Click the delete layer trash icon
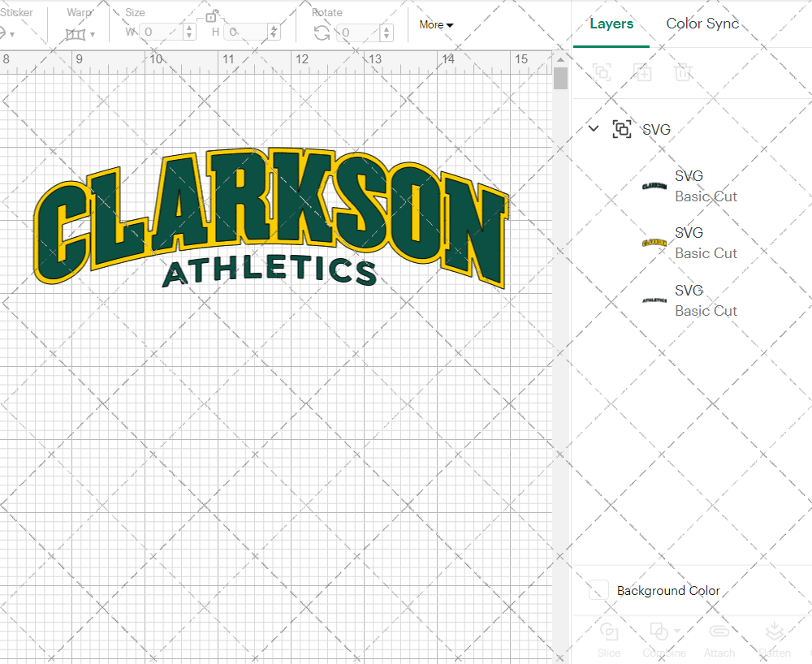Image resolution: width=812 pixels, height=664 pixels. click(x=683, y=73)
